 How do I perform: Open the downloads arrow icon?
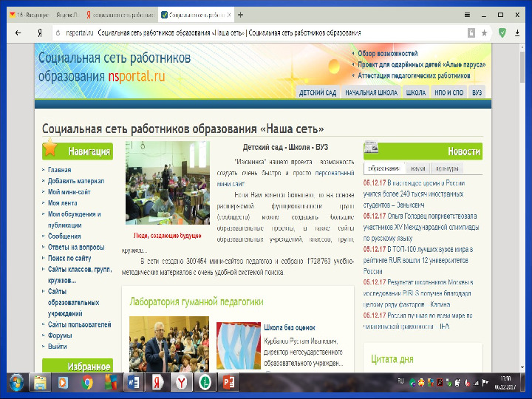tap(517, 33)
